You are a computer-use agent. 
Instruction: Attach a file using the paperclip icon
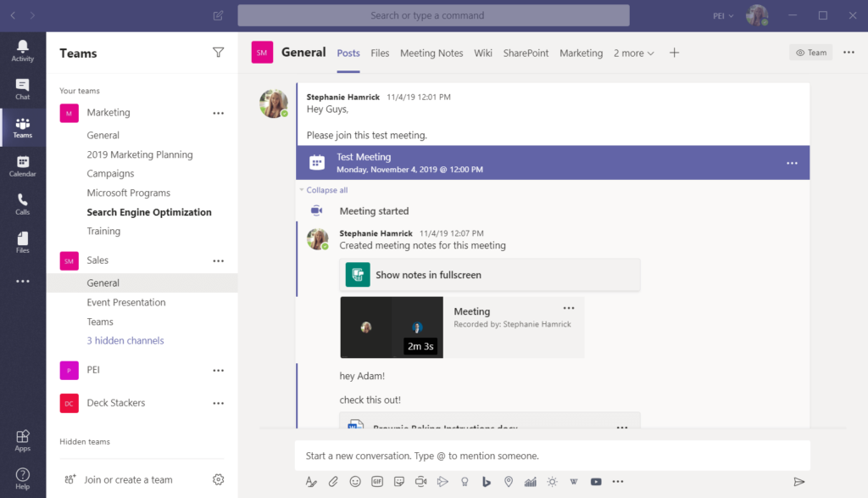click(333, 482)
